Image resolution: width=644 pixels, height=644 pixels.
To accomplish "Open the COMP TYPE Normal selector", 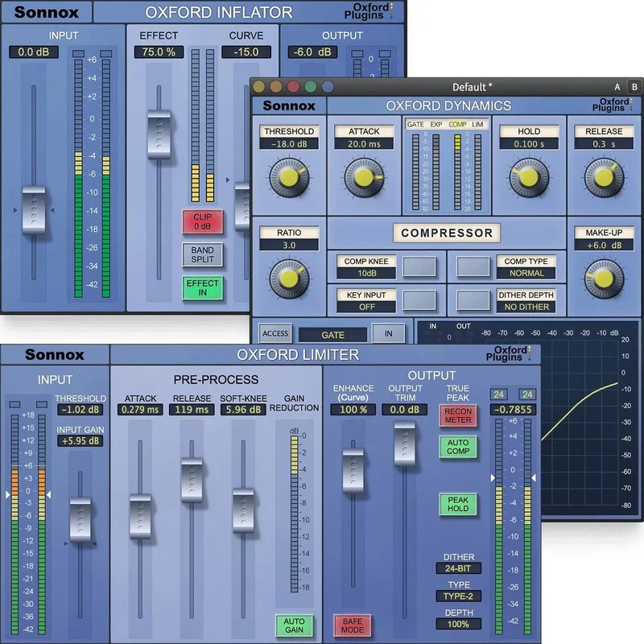I will (526, 273).
